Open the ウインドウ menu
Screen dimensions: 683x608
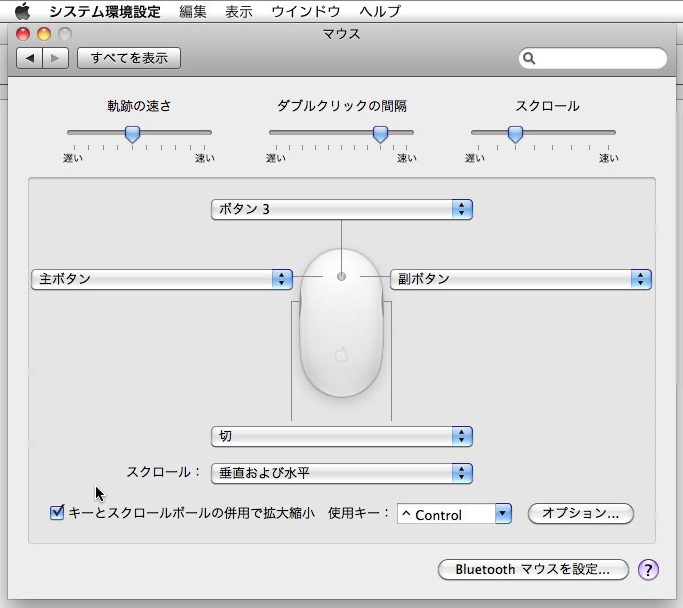pyautogui.click(x=305, y=11)
